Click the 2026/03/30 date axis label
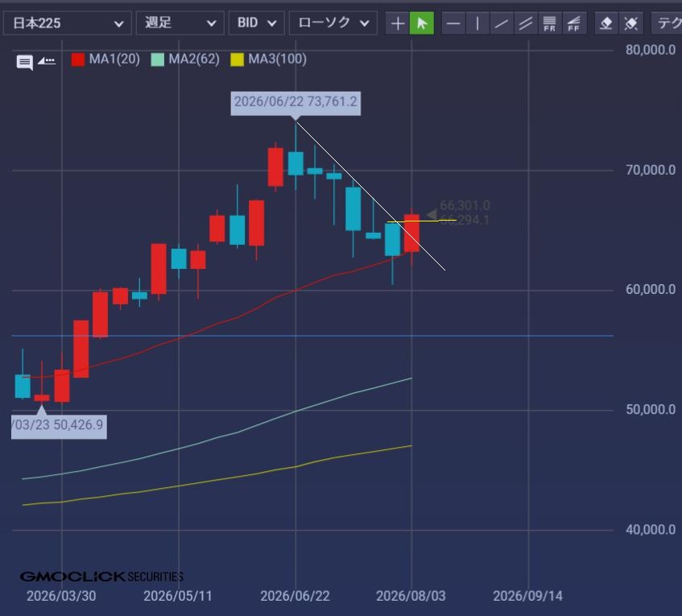Screen dimensions: 682x616 click(61, 596)
